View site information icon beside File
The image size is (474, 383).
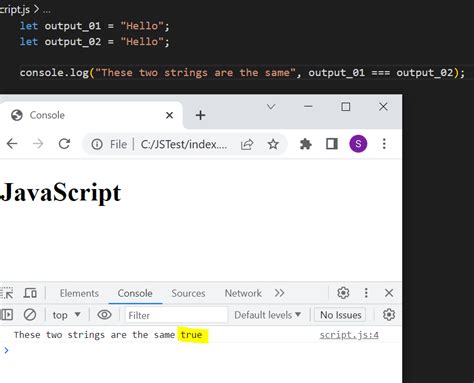tap(97, 144)
